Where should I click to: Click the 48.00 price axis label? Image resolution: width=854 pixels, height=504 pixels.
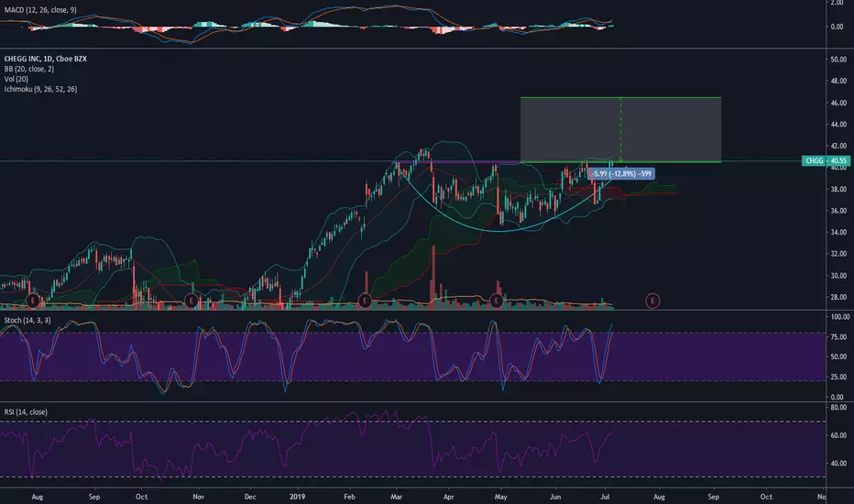point(838,81)
